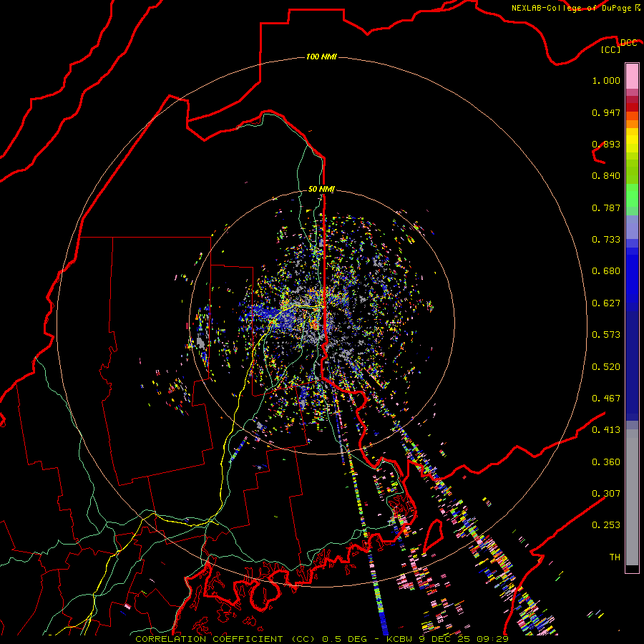The image size is (644, 644).
Task: Click the 0.787 color scale value
Action: pyautogui.click(x=606, y=208)
